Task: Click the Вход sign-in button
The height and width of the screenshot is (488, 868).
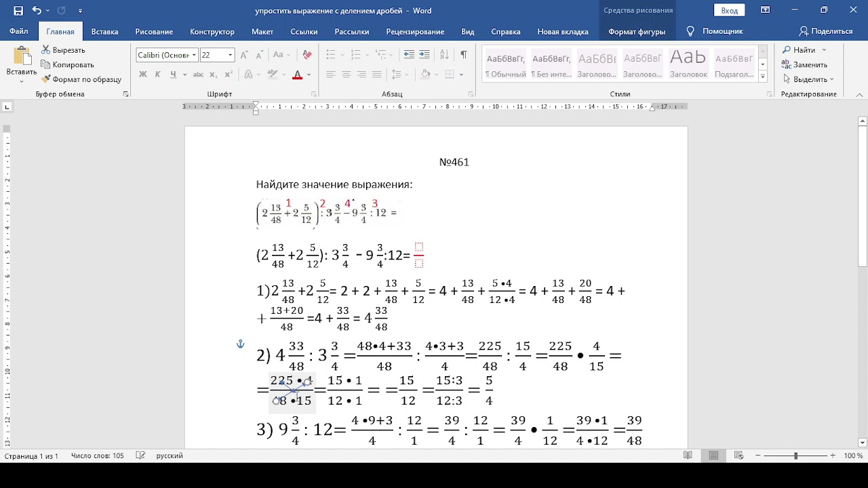Action: coord(729,10)
